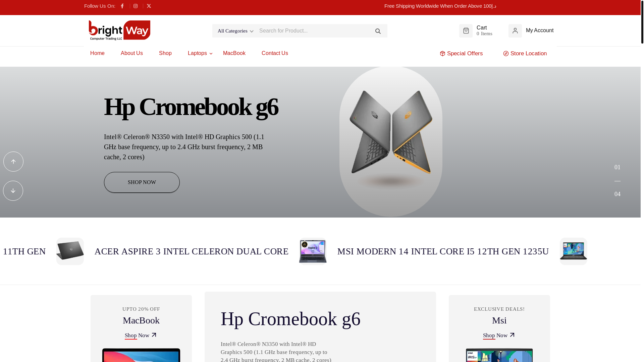
Task: Open the Contact Us menu item
Action: click(x=275, y=53)
